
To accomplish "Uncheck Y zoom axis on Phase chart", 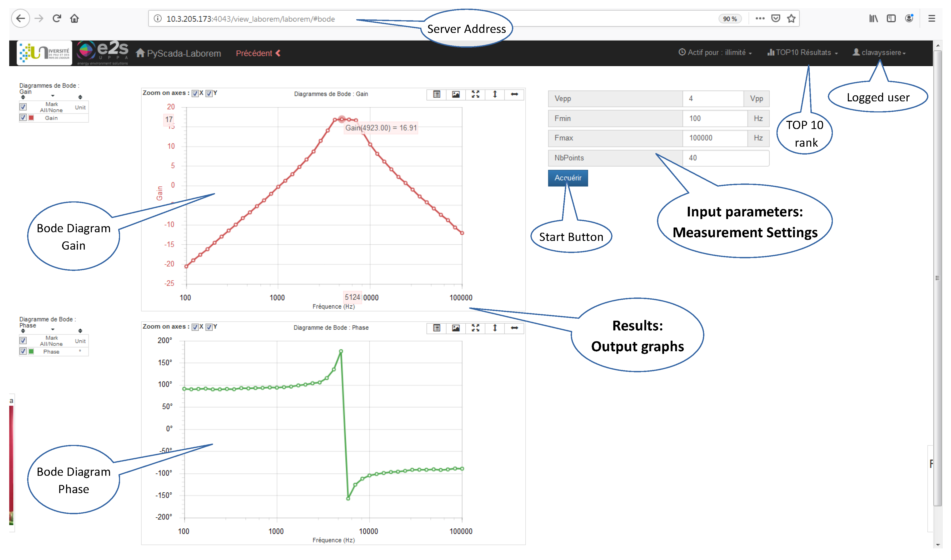I will [209, 327].
